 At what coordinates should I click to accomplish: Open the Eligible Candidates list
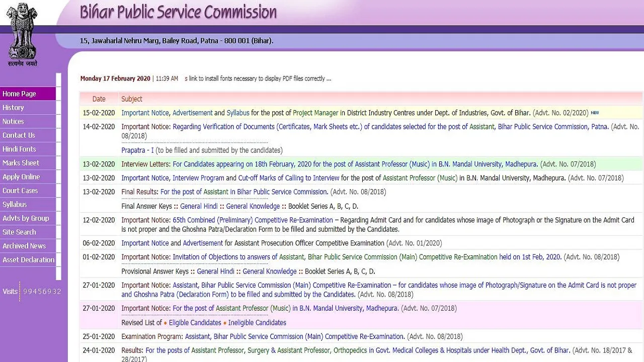coord(195,323)
